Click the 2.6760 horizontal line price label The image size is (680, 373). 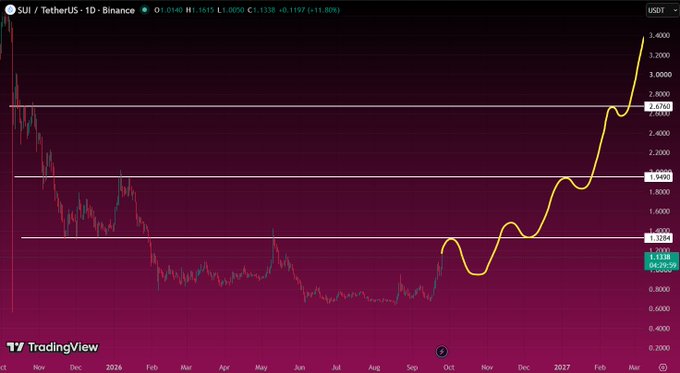coord(658,106)
